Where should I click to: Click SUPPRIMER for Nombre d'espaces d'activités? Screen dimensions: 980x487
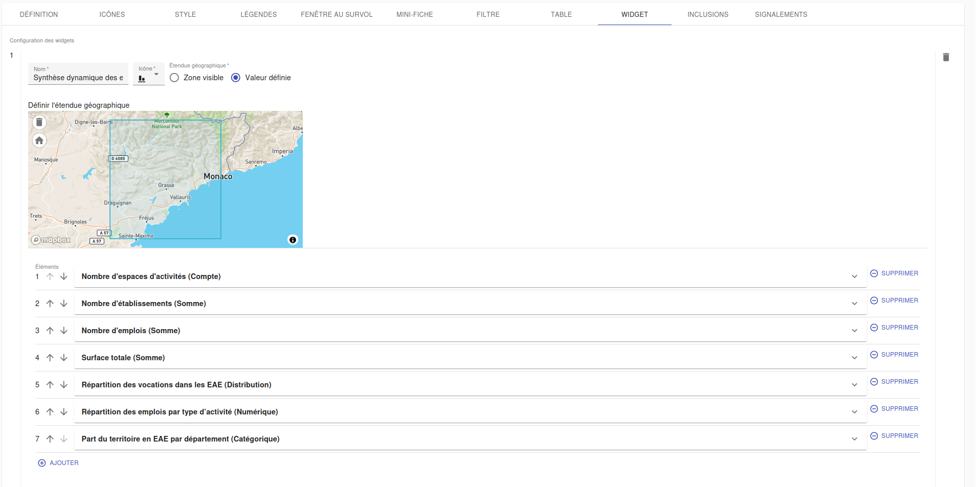coord(894,273)
